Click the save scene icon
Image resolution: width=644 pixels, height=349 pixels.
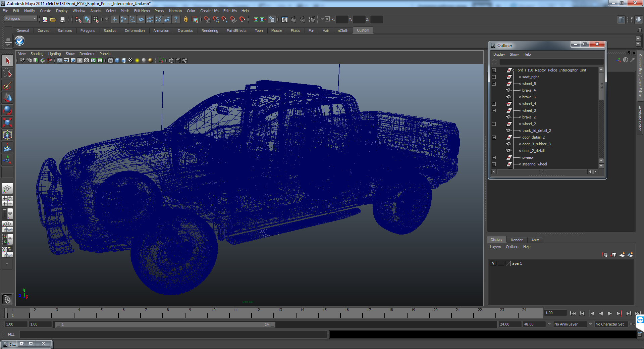coord(62,19)
